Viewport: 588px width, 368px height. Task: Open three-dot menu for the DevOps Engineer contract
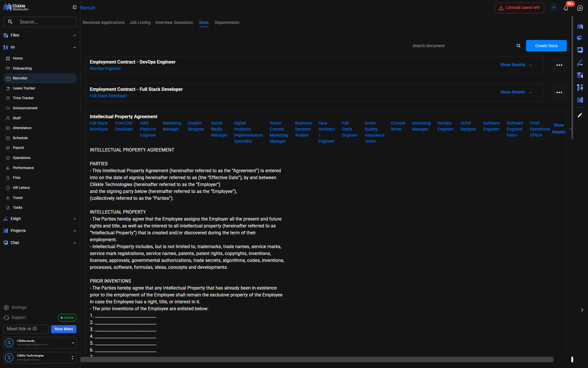click(559, 65)
